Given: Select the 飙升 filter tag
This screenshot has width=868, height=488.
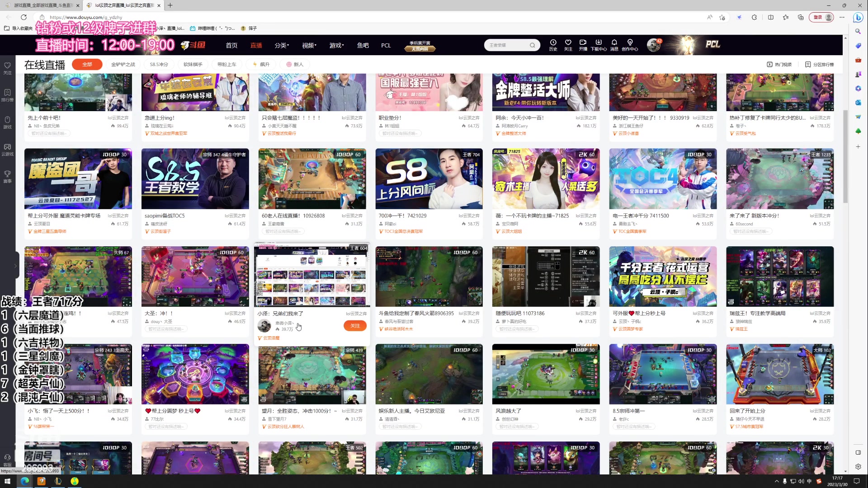Looking at the screenshot, I should [262, 65].
